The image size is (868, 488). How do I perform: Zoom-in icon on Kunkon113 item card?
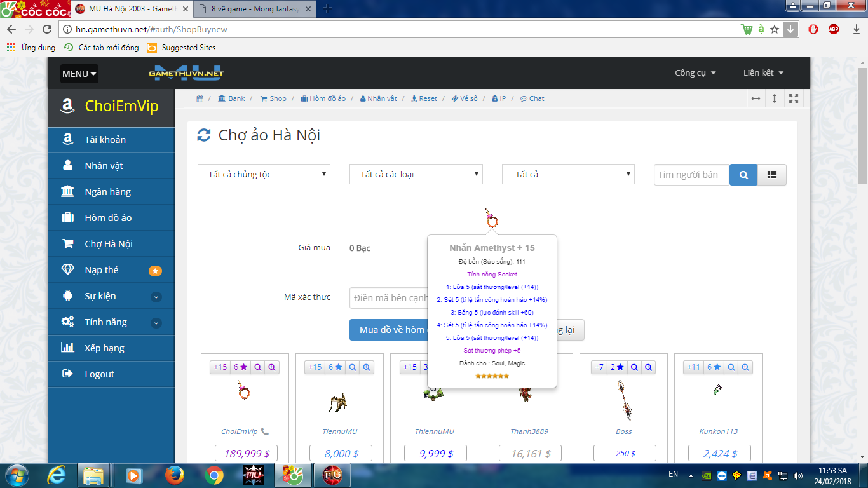[745, 367]
